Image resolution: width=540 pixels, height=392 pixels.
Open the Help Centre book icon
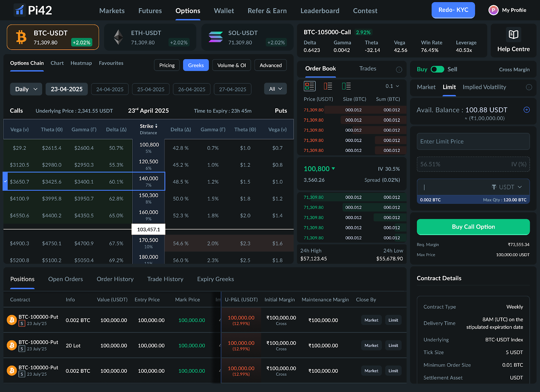coord(513,34)
